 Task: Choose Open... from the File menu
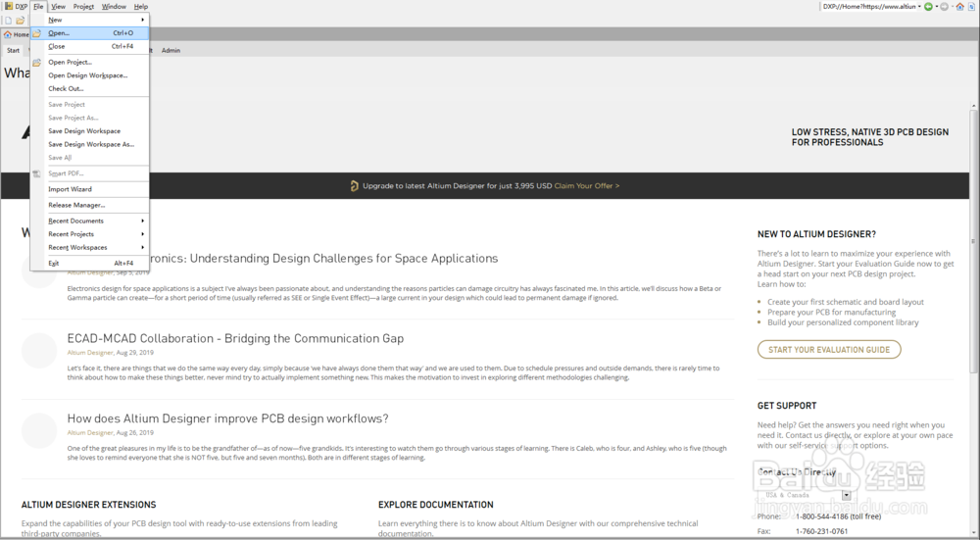coord(89,33)
